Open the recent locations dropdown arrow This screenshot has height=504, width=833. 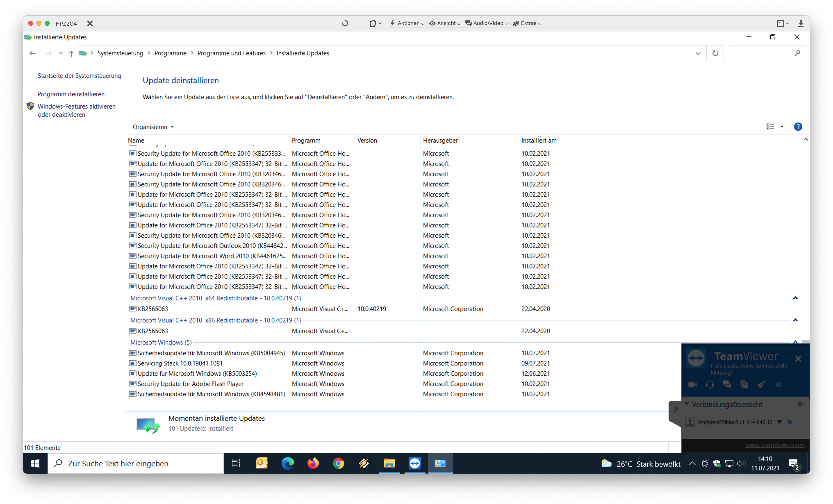point(60,53)
